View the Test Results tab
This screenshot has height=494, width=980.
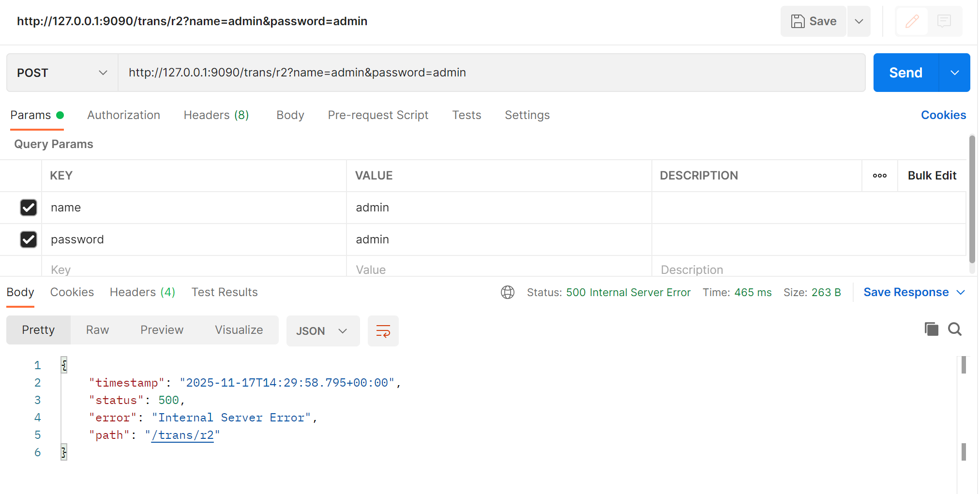[x=225, y=292]
